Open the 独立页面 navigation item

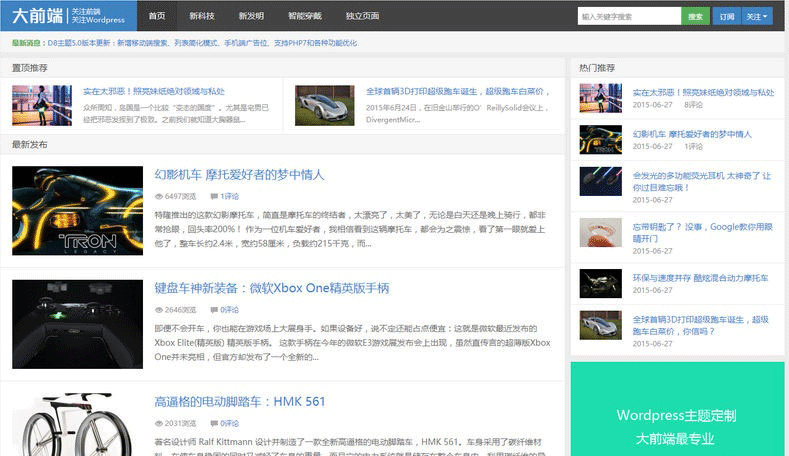[x=362, y=16]
